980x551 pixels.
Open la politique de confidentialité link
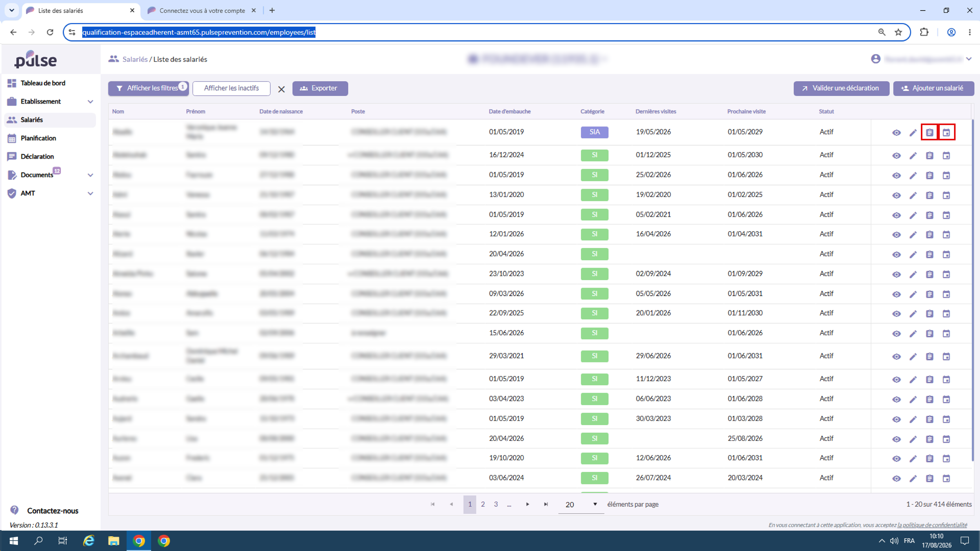point(932,525)
